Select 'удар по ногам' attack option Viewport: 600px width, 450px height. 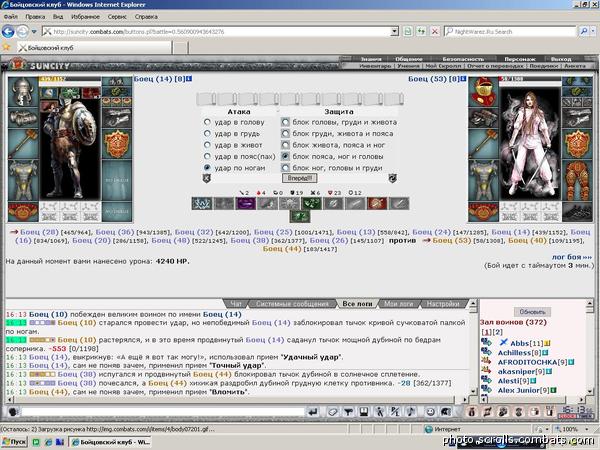pyautogui.click(x=207, y=168)
